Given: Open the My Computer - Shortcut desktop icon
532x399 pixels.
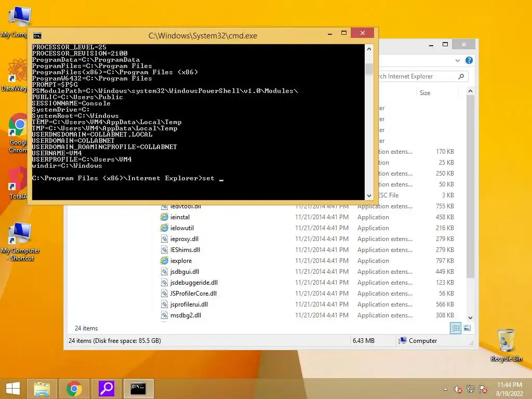Looking at the screenshot, I should point(20,242).
